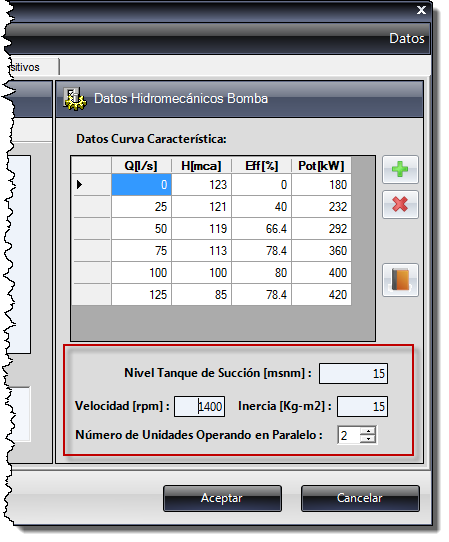Delete selected row with red X icon

(400, 204)
